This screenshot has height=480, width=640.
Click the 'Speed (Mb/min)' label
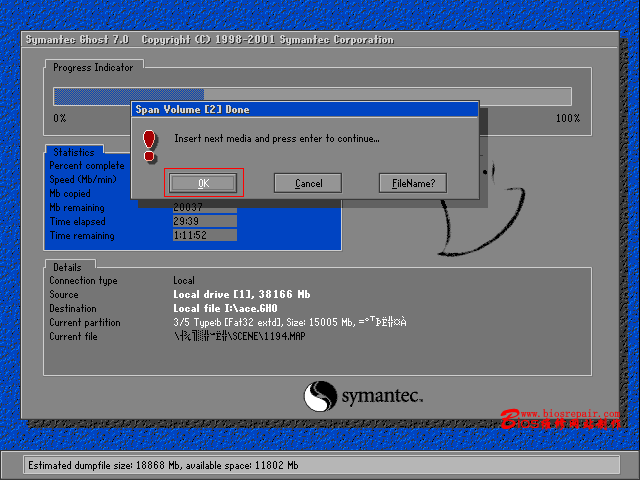pos(83,180)
